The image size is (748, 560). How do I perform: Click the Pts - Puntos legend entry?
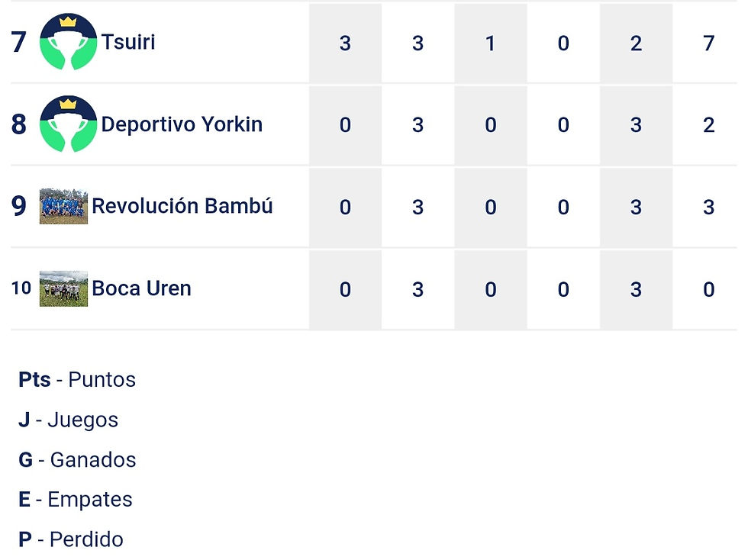coord(77,380)
